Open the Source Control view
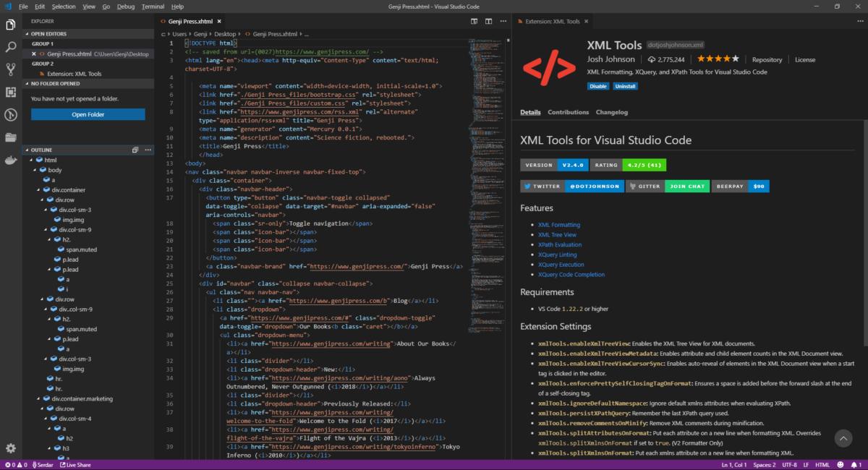 coord(11,69)
